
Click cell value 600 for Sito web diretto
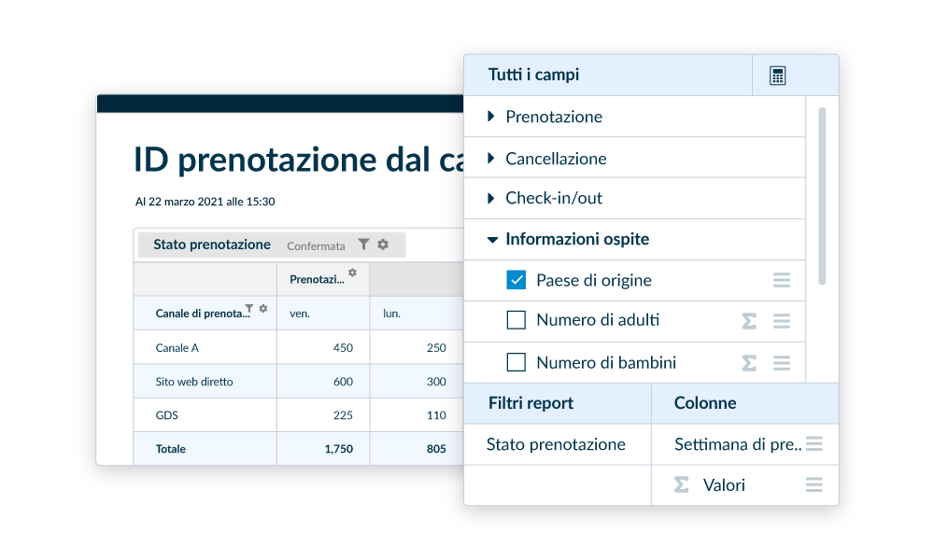pos(343,382)
